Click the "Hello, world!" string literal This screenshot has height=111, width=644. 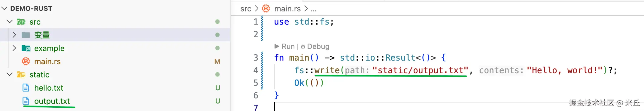tap(565, 70)
